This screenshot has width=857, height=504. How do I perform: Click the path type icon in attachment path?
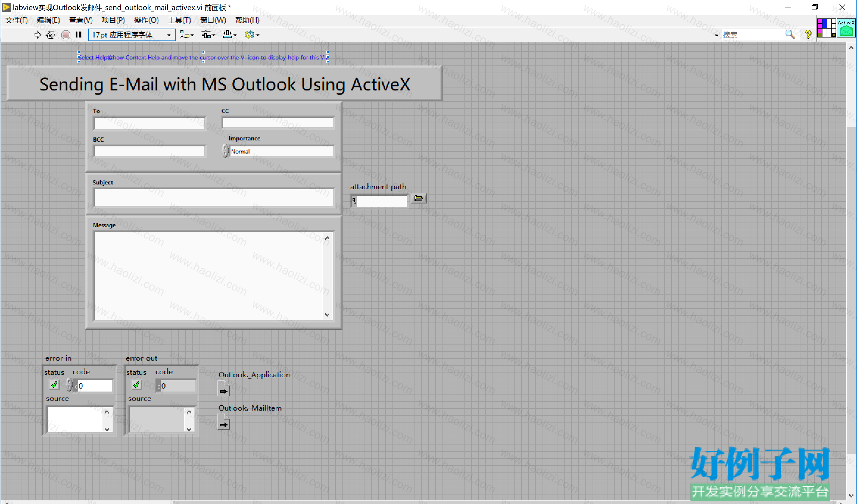[x=354, y=201]
